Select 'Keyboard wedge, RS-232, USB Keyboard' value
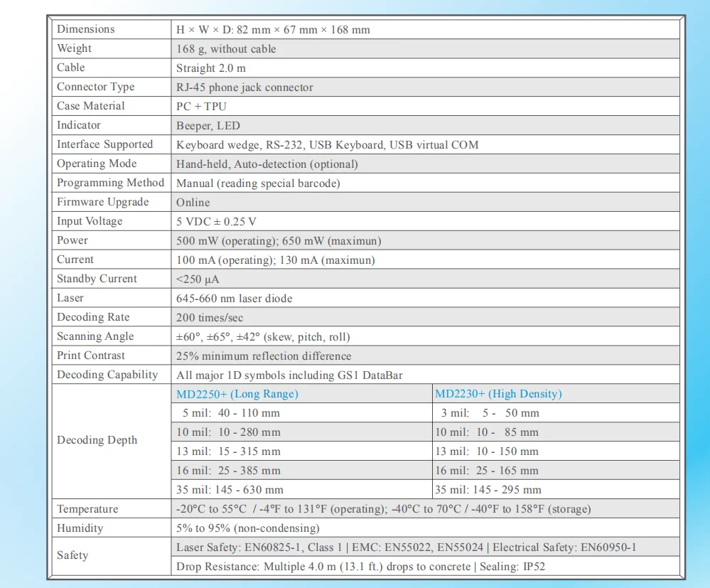Viewport: 710px width, 588px height. click(280, 144)
